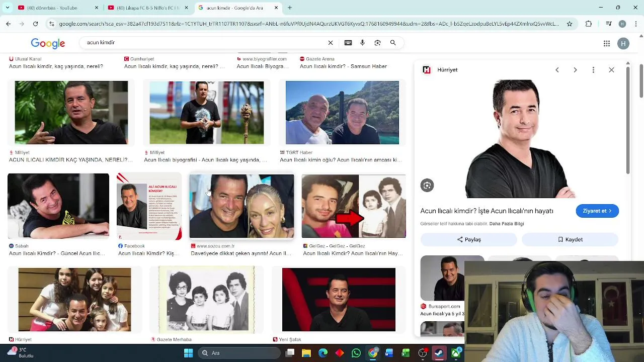Open Steam from the taskbar
The width and height of the screenshot is (644, 362).
[x=439, y=353]
